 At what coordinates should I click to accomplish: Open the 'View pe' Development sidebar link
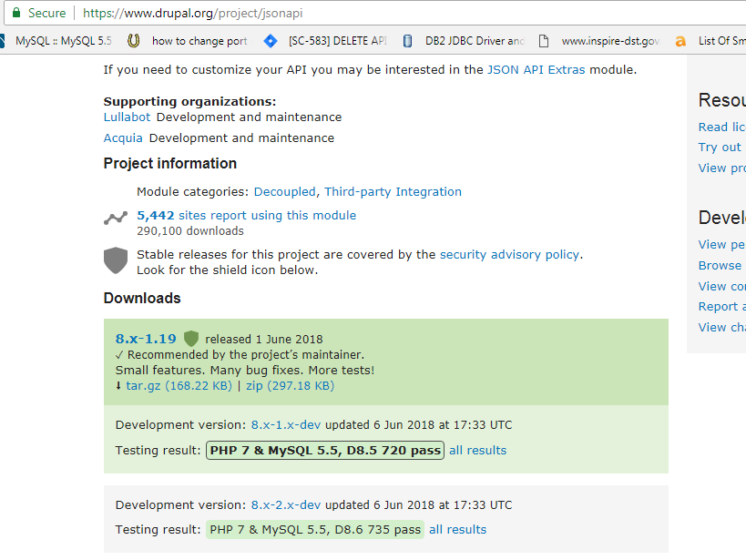click(721, 245)
